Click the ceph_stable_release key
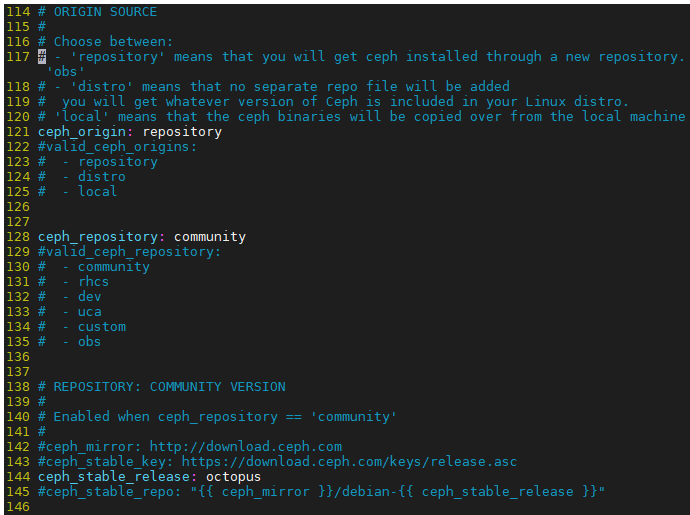The width and height of the screenshot is (690, 515). (114, 476)
